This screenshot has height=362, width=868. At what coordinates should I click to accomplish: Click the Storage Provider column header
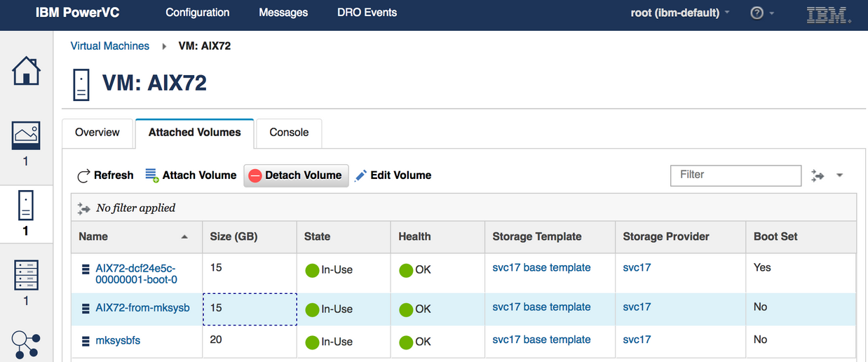(680, 236)
